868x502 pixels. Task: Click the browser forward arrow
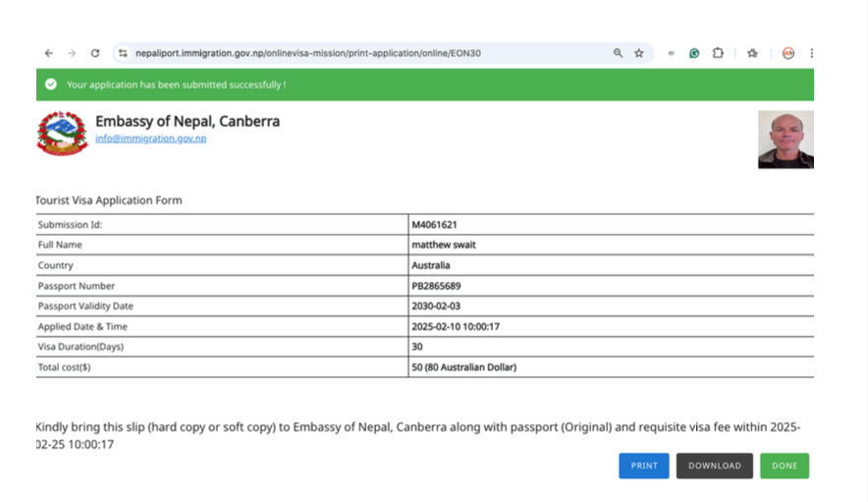(x=72, y=53)
